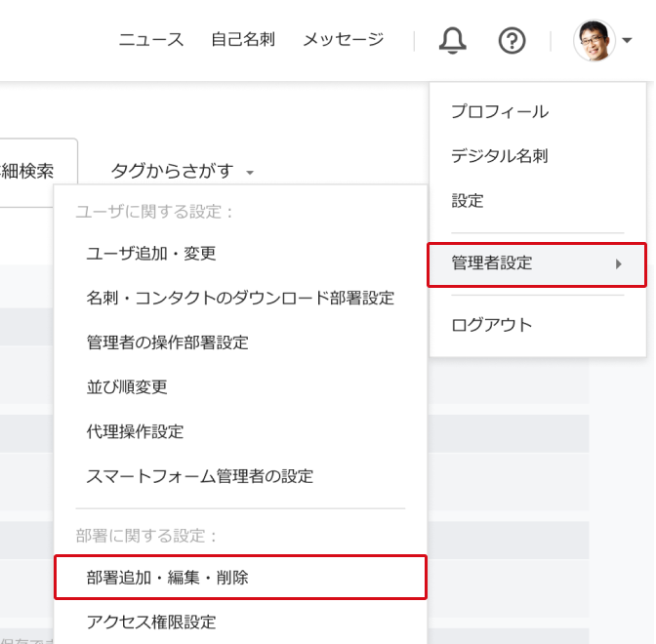Select 並び順変更 from admin submenu
Viewport: 656px width, 644px height.
(127, 387)
